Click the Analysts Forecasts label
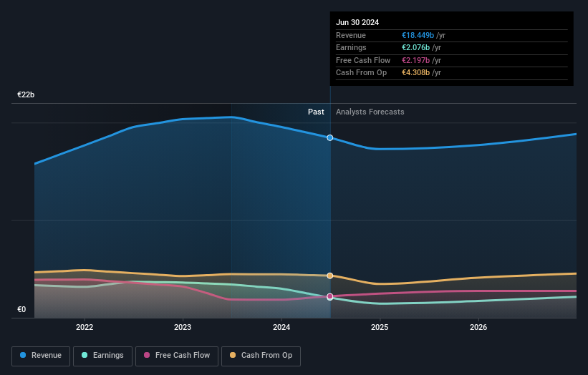Screen dimensions: 588x375 pyautogui.click(x=370, y=112)
